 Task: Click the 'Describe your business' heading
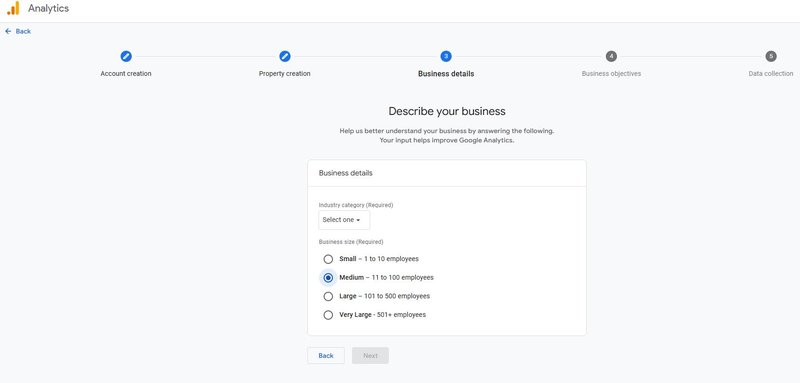coord(447,111)
